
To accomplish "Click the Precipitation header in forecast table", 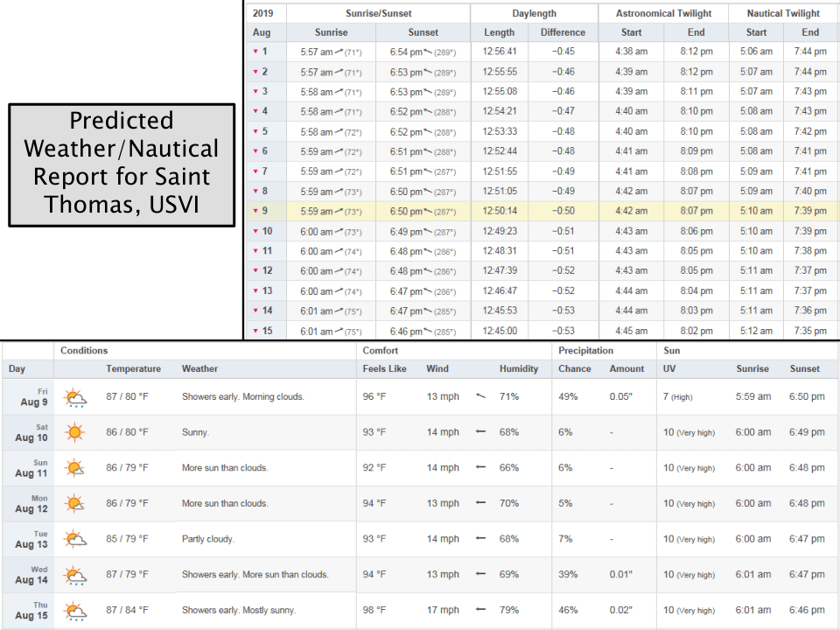I will pyautogui.click(x=586, y=350).
